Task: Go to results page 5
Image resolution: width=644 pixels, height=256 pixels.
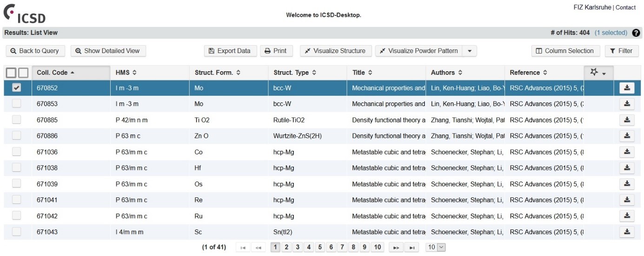Action: click(320, 248)
